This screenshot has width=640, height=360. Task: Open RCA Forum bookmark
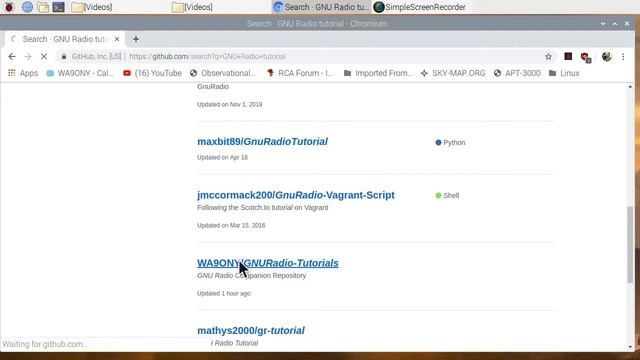coord(300,73)
